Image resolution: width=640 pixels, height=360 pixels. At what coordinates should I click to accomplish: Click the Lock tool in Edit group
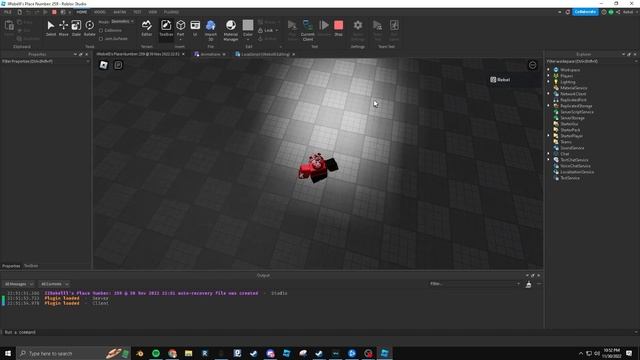pyautogui.click(x=268, y=30)
